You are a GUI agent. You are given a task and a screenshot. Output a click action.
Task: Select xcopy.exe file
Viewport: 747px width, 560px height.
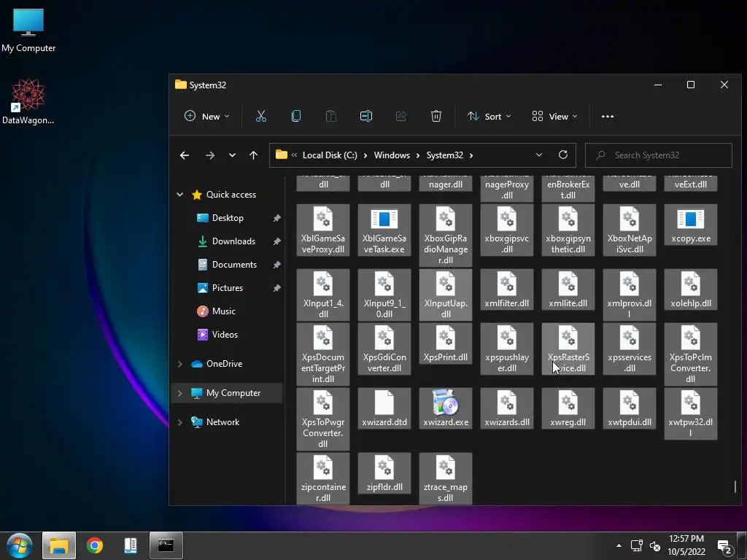click(691, 225)
